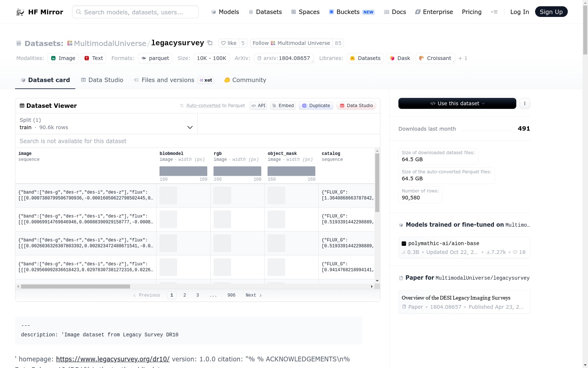Click the catalog column header
Image resolution: width=588 pixels, height=368 pixels.
(x=331, y=153)
